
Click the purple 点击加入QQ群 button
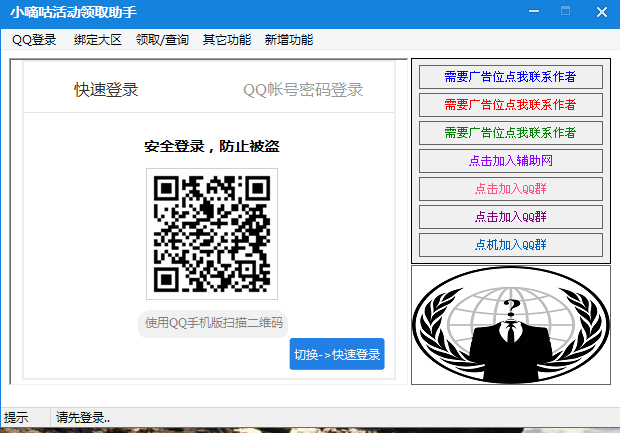510,217
